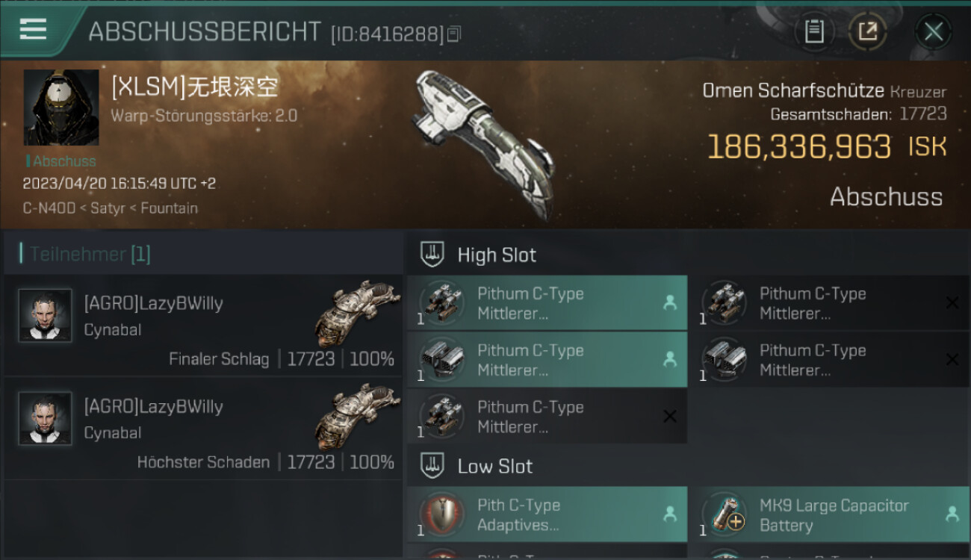Viewport: 971px width, 560px height.
Task: Share the kill report via export icon
Action: tap(867, 31)
